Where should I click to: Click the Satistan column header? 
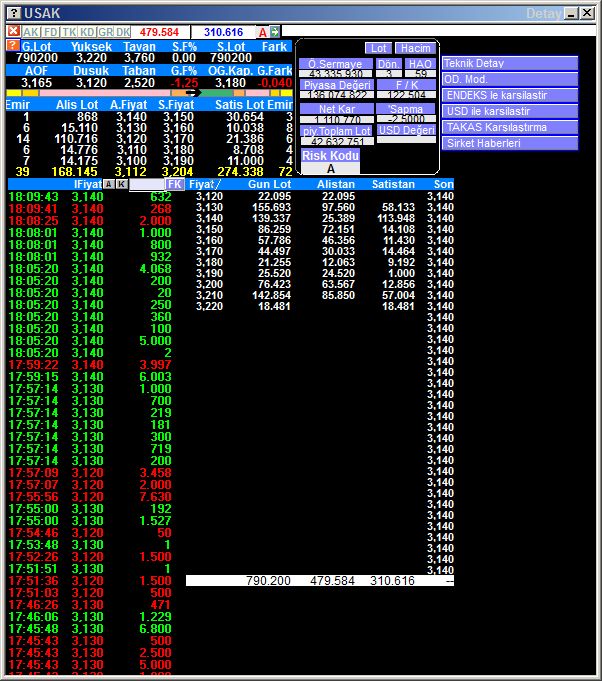393,184
